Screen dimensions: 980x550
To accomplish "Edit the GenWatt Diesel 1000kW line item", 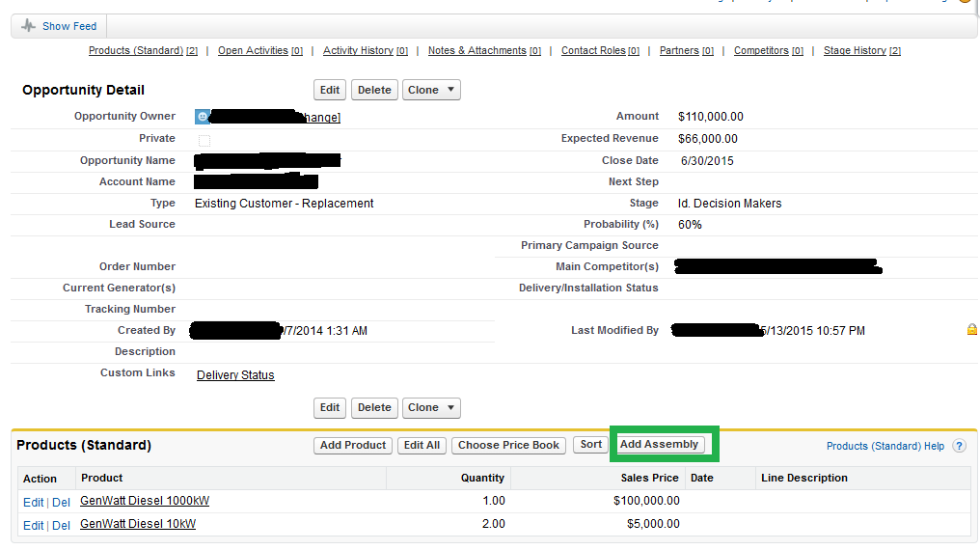I will click(33, 503).
